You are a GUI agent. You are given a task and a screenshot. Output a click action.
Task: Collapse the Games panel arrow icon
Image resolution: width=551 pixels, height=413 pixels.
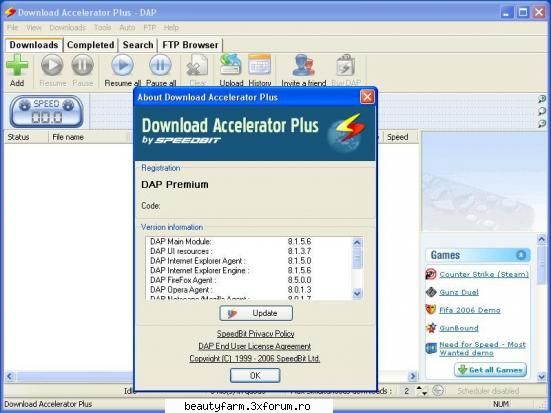(521, 254)
